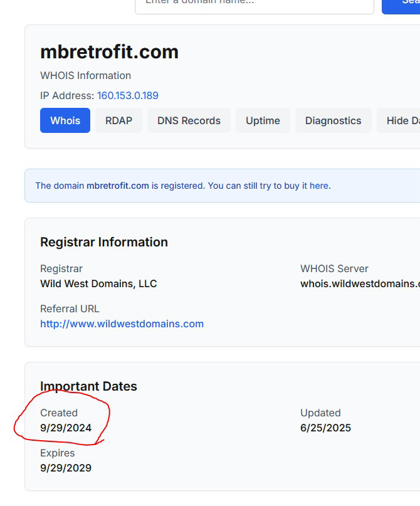Open the IP address 160.153.0.189 link
Screen dimensions: 420x506
(128, 96)
